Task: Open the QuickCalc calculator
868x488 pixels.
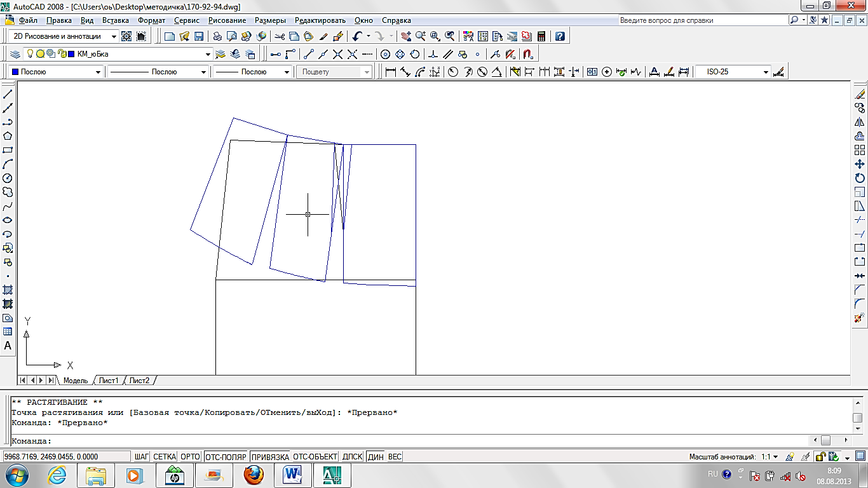Action: coord(541,36)
